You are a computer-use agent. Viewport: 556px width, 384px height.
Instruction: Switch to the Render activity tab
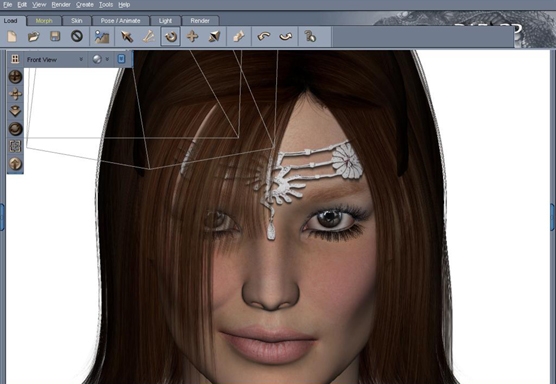click(x=200, y=21)
